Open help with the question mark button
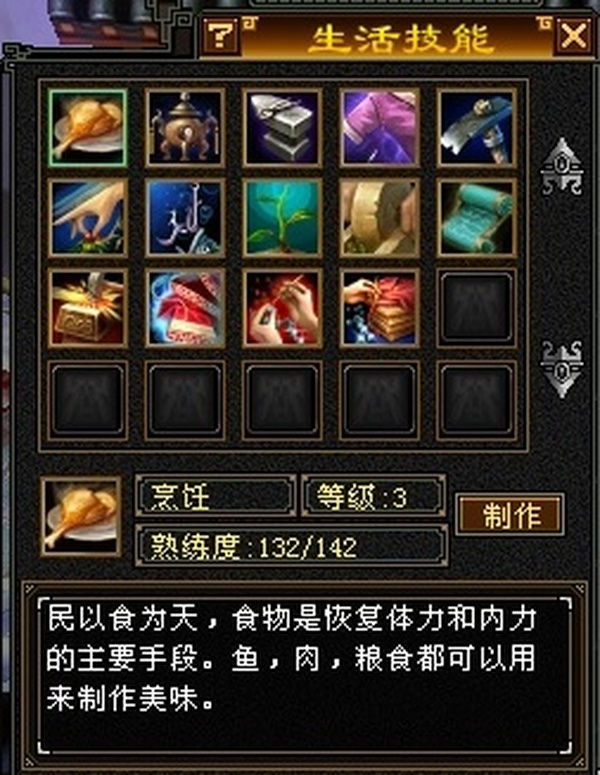600x775 pixels. (x=221, y=35)
